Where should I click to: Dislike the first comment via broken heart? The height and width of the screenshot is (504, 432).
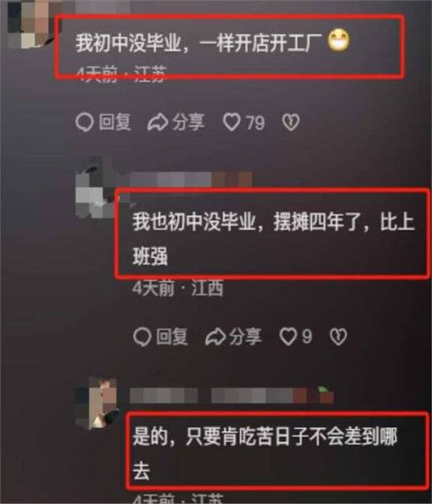[291, 122]
